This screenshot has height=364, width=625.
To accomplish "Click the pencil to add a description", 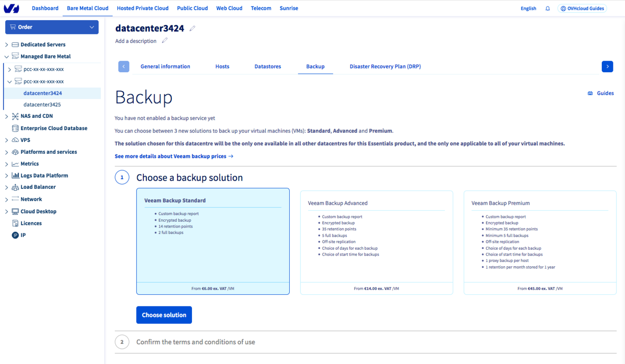I will click(165, 40).
